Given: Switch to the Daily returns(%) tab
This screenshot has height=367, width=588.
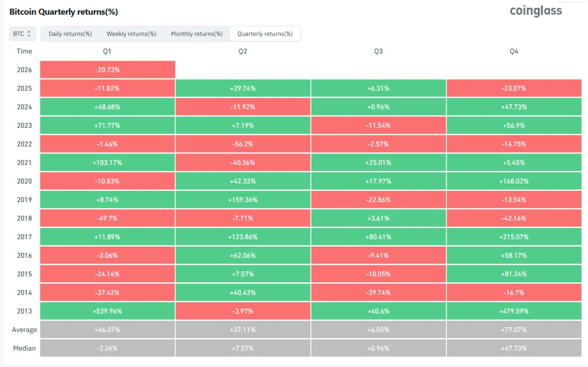Looking at the screenshot, I should tap(70, 34).
